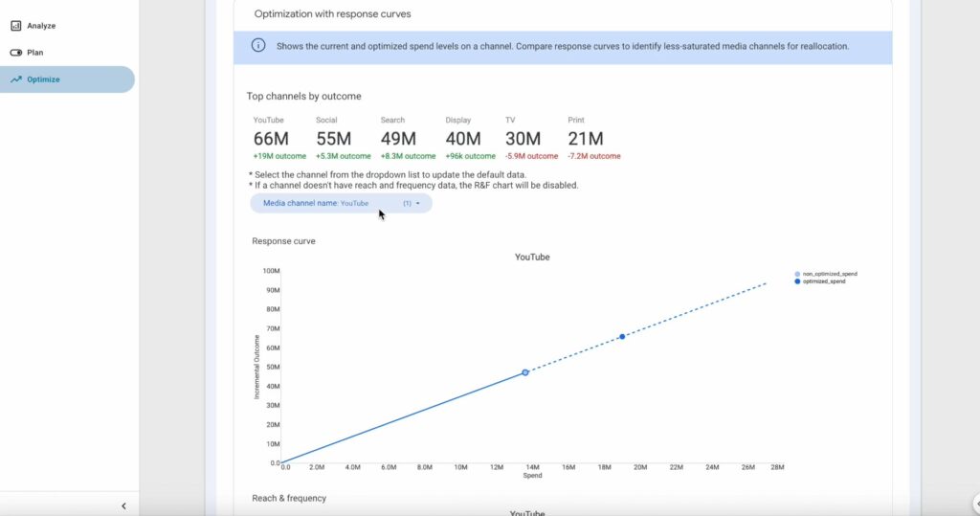Viewport: 980px width, 516px height.
Task: Click the optimized spend point on dashed line
Action: click(x=622, y=336)
